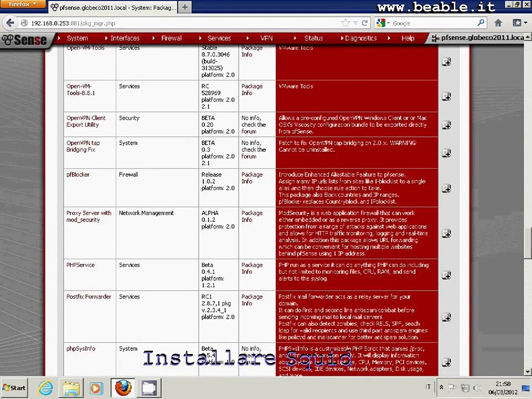Screen dimensions: 532x399
Task: Switch to Firefox in the taskbar
Action: [123, 387]
